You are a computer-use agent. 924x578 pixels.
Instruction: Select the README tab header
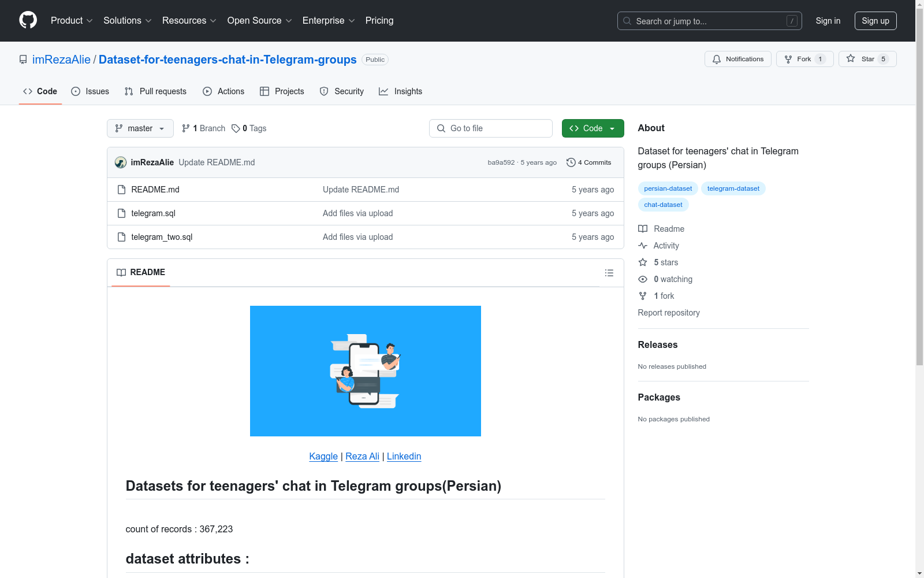click(x=141, y=272)
